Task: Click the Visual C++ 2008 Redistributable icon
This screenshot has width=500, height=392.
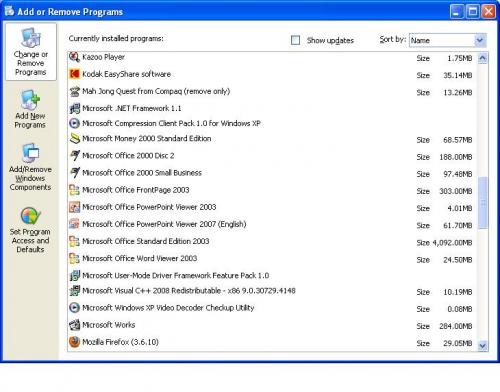Action: [x=74, y=291]
